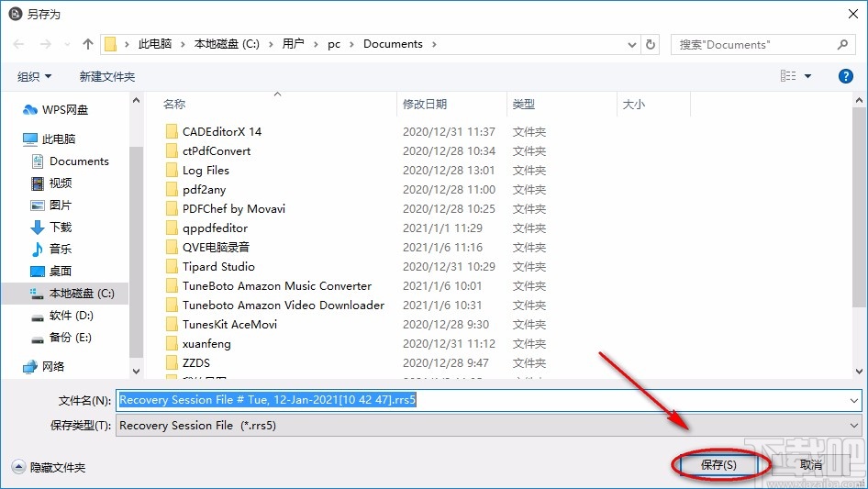Click the 取消 button
868x489 pixels.
tap(811, 464)
